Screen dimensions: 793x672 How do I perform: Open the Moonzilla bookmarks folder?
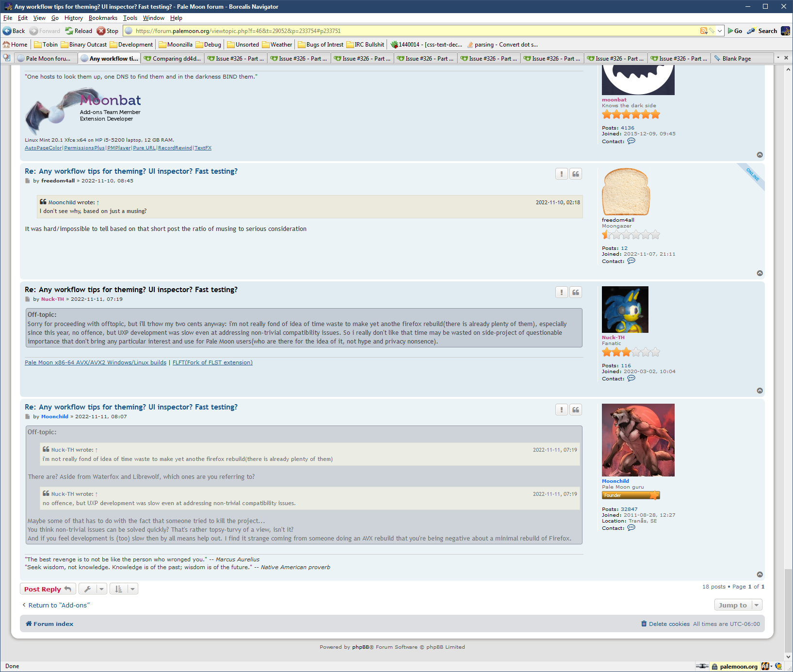coord(176,44)
